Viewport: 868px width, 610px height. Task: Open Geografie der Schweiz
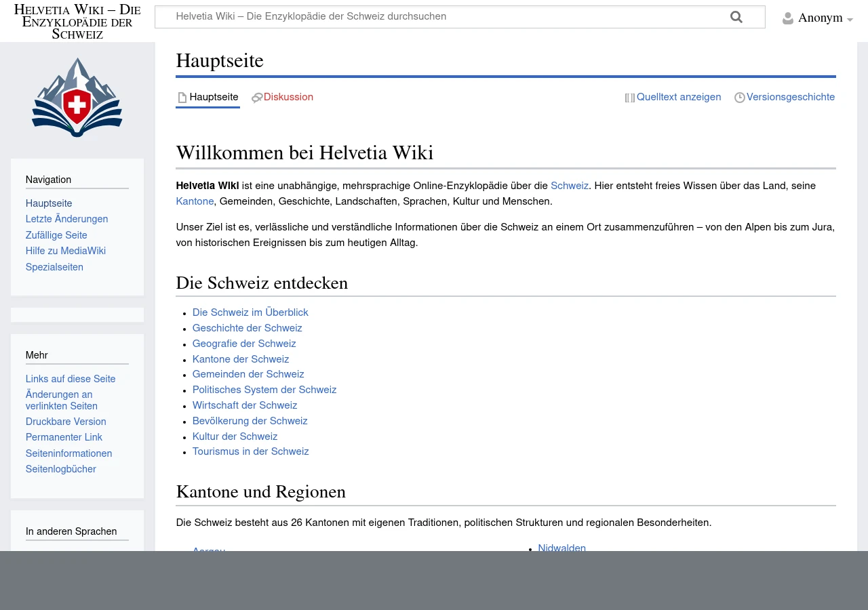pos(244,344)
